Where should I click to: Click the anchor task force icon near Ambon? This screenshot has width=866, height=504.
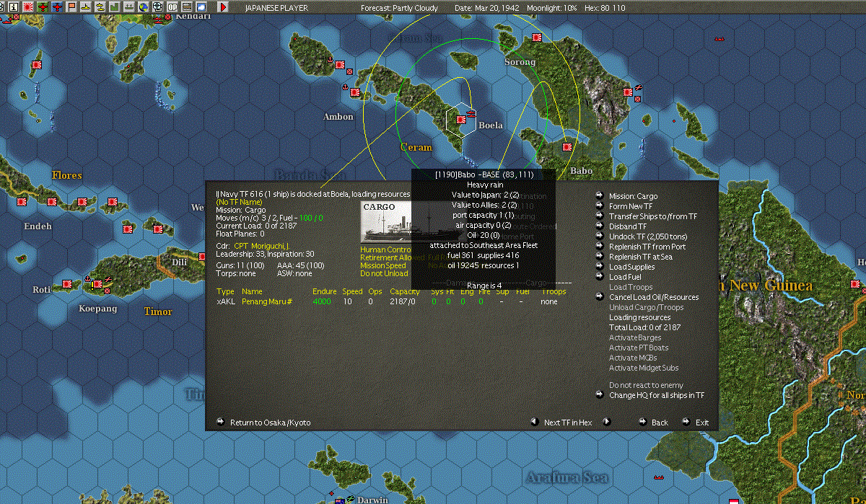[x=345, y=89]
